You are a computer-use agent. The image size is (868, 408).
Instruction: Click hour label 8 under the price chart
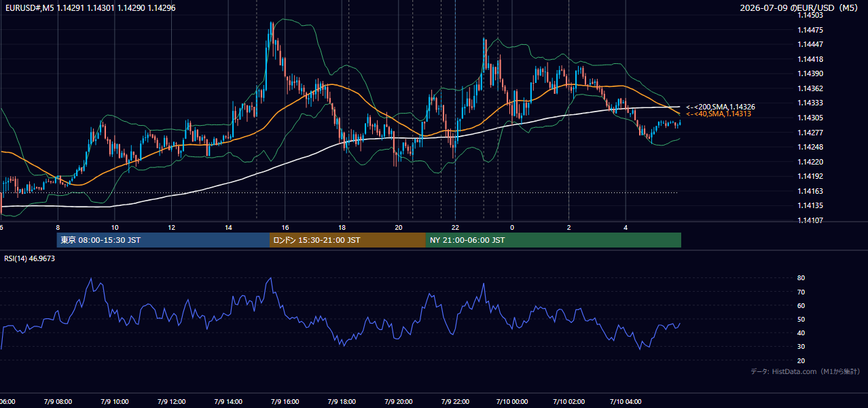pyautogui.click(x=58, y=227)
